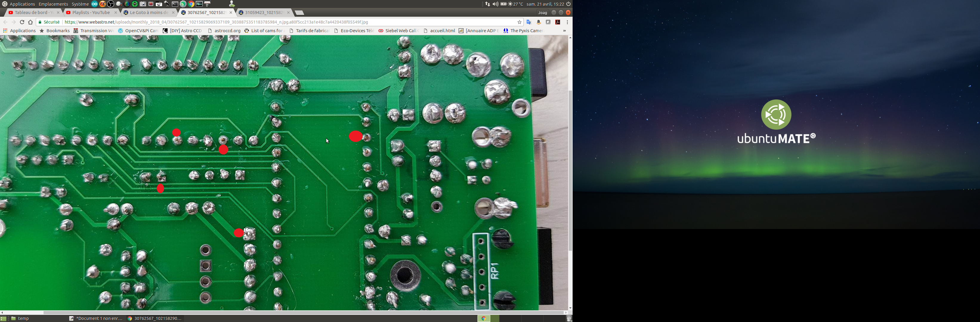This screenshot has width=980, height=322.
Task: Expand the hidden bookmarks overflow chevron
Action: tap(564, 31)
